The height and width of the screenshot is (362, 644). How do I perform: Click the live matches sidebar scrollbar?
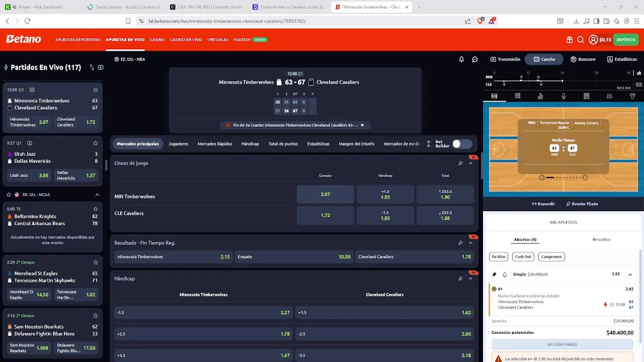tap(106, 165)
